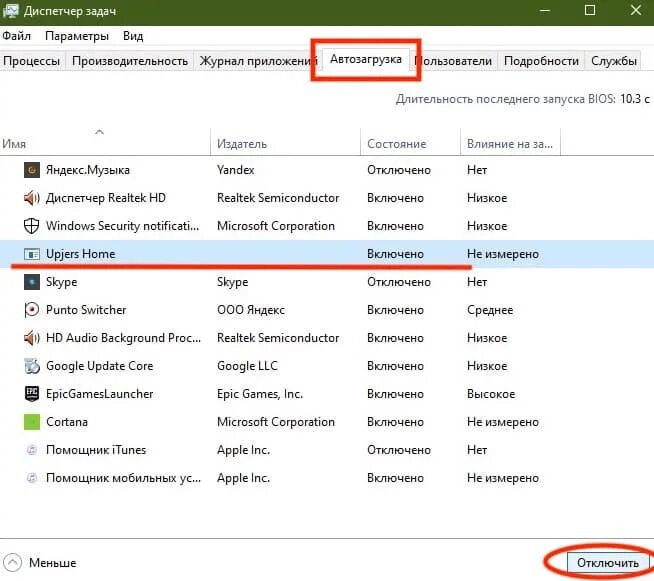Image resolution: width=654 pixels, height=581 pixels.
Task: Select the Диспетчер Realtek HD entry
Action: tap(106, 198)
